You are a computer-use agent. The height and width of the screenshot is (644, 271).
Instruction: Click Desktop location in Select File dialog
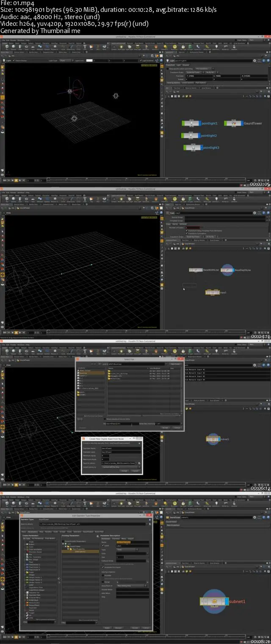90,373
